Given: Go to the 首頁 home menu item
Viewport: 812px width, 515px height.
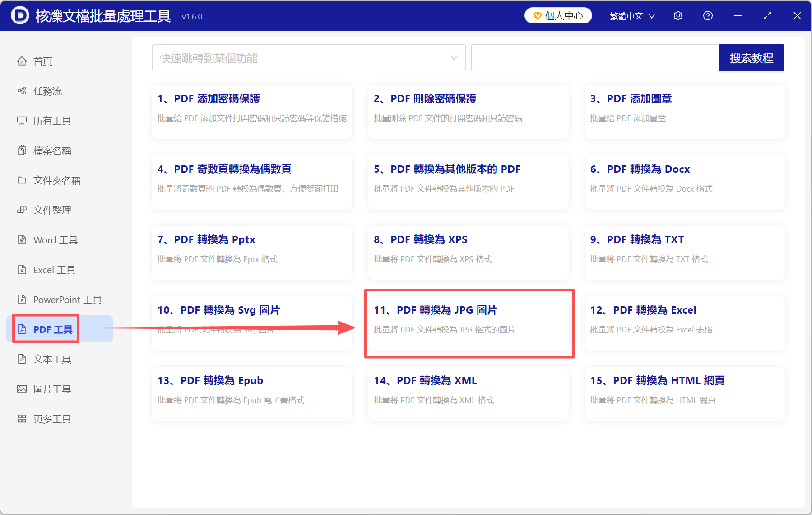Looking at the screenshot, I should click(42, 61).
